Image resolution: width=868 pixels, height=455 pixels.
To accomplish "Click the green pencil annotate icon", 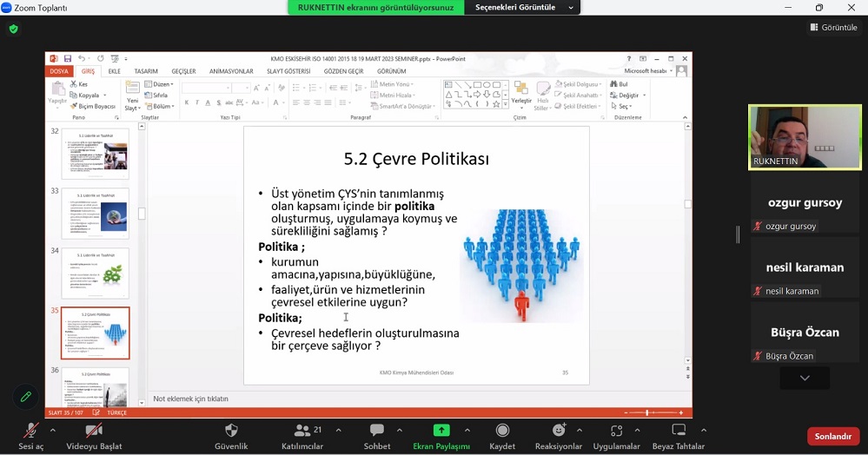I will coord(26,396).
